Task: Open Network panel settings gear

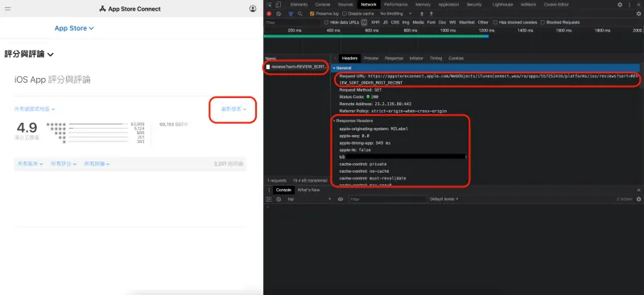Action: 638,14
